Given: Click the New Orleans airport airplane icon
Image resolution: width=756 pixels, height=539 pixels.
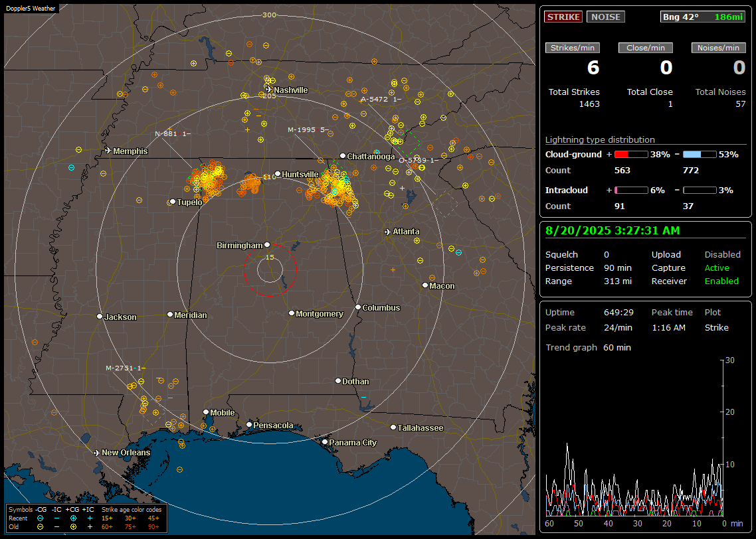Looking at the screenshot, I should pos(97,453).
